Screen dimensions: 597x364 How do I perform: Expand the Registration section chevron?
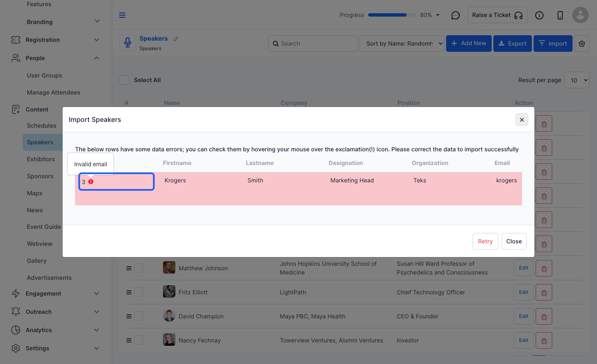tap(97, 40)
